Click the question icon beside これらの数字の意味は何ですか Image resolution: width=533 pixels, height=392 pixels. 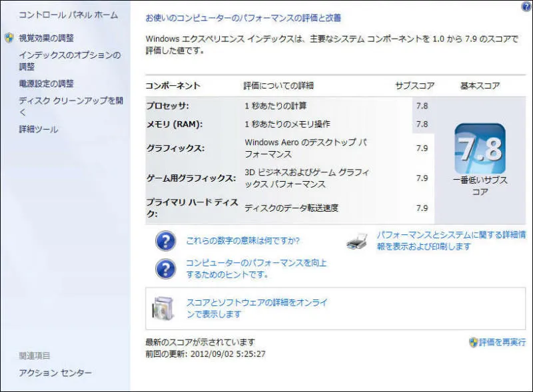click(x=165, y=241)
